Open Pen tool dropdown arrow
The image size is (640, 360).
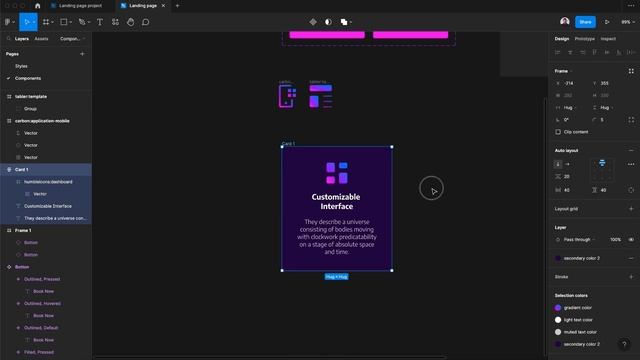[x=89, y=22]
